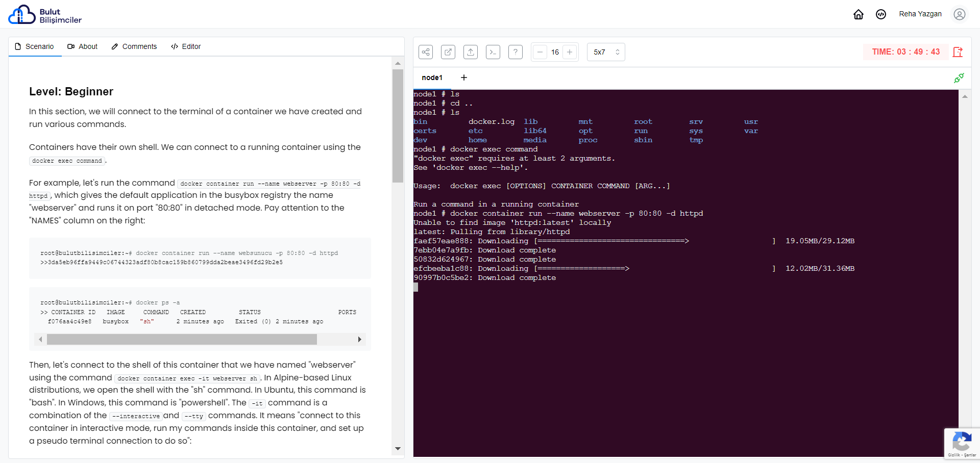Click the 'docker container exec -it webserver sh' code

click(187, 378)
